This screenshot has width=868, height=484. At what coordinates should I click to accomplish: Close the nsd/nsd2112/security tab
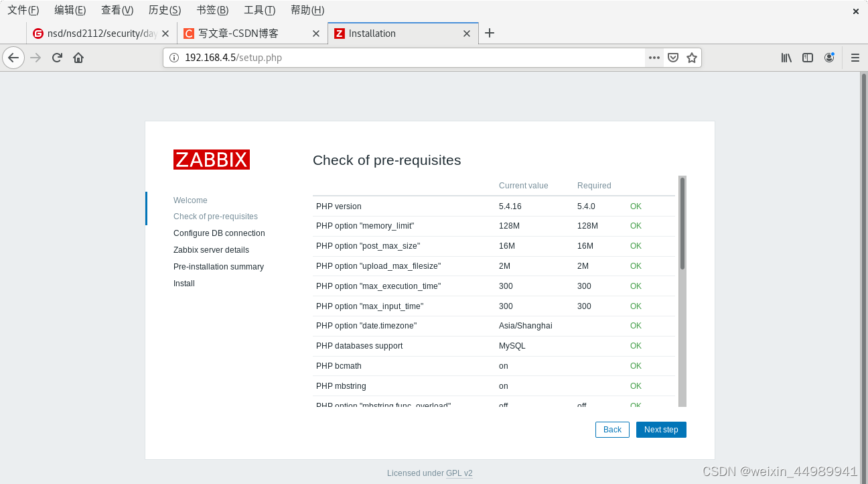[165, 34]
